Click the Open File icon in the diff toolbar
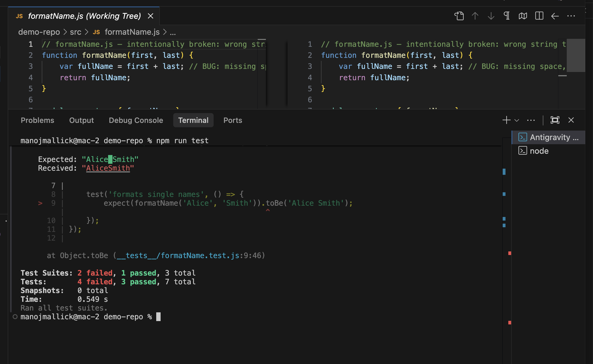 [459, 16]
